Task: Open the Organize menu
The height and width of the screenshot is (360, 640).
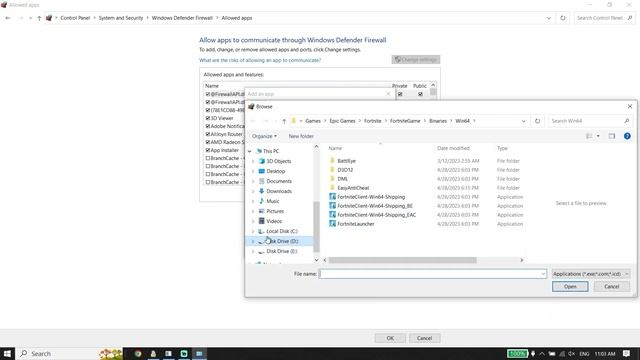Action: point(264,136)
